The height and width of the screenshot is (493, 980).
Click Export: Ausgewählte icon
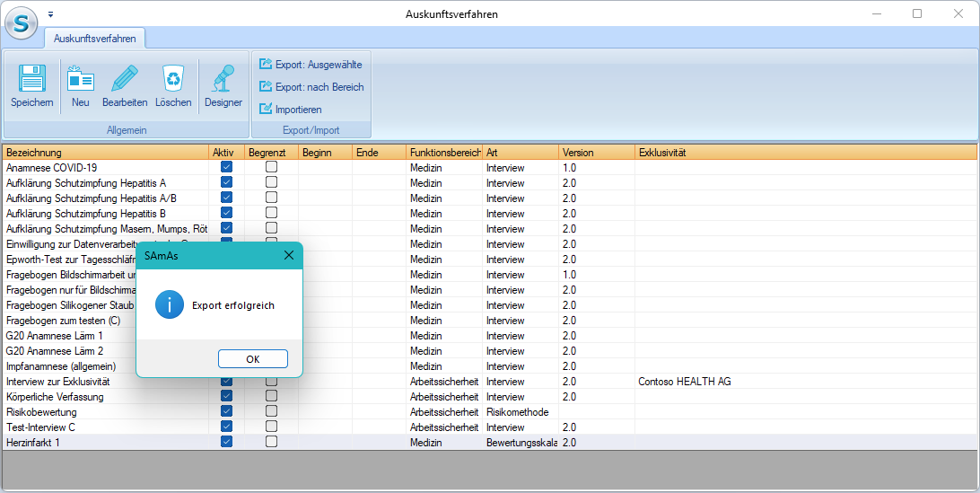pyautogui.click(x=266, y=65)
